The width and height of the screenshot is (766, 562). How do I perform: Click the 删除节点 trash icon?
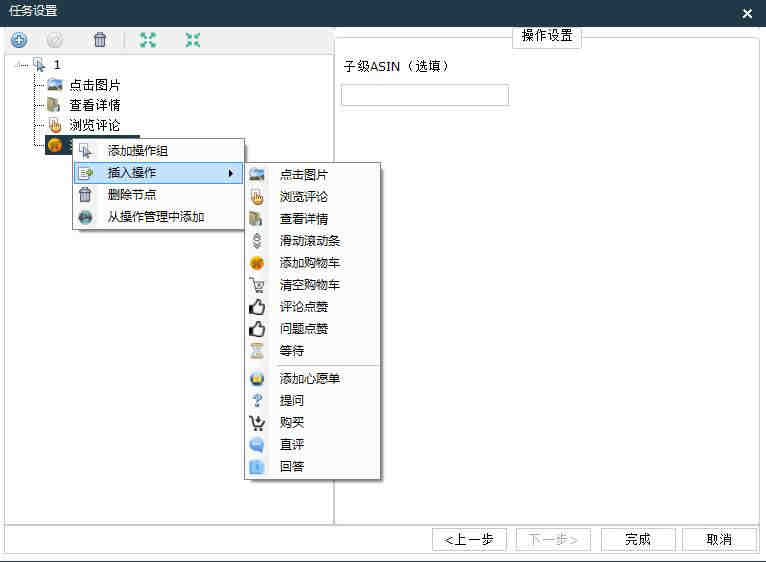pos(85,195)
